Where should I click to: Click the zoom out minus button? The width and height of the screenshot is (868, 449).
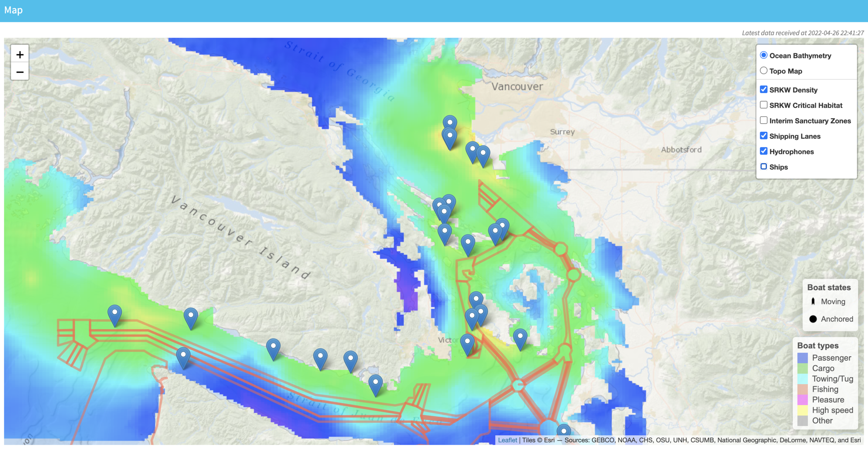pyautogui.click(x=20, y=72)
